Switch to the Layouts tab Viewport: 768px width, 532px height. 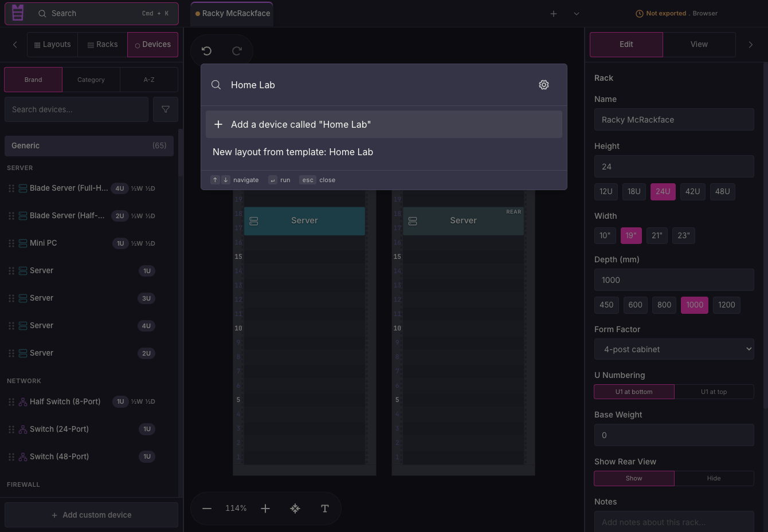pos(52,45)
